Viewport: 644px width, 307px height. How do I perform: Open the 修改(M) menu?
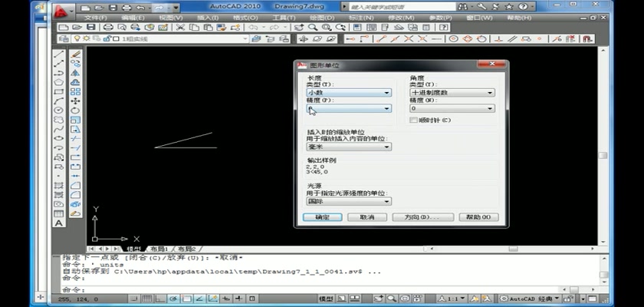point(401,18)
